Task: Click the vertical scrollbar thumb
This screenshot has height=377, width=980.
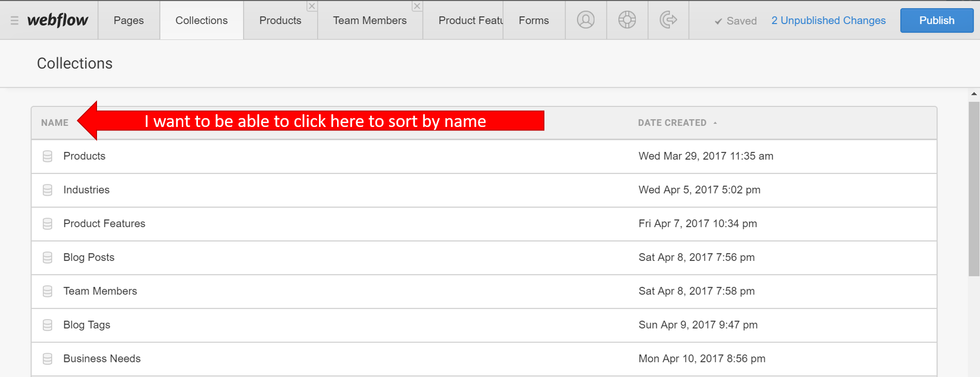Action: 974,189
